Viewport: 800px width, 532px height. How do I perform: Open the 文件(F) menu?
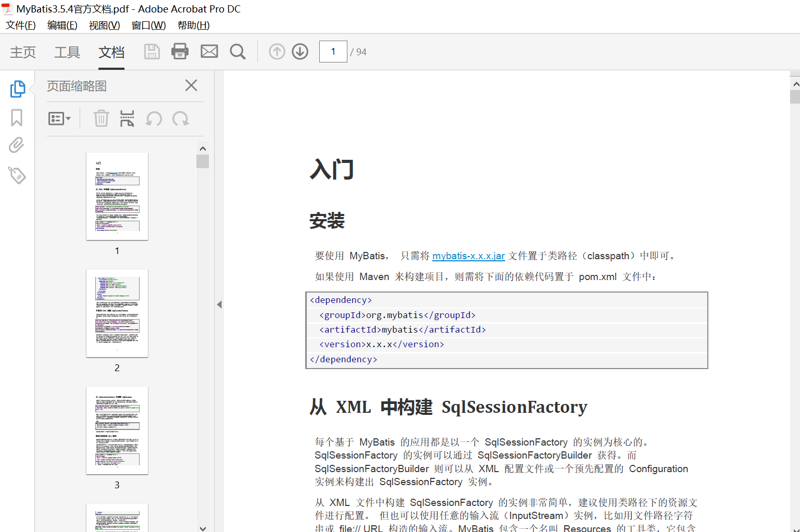21,25
